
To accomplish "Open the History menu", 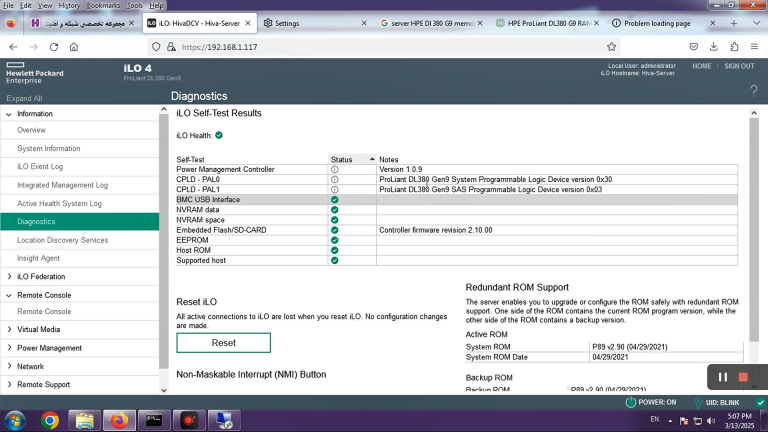I will (69, 5).
